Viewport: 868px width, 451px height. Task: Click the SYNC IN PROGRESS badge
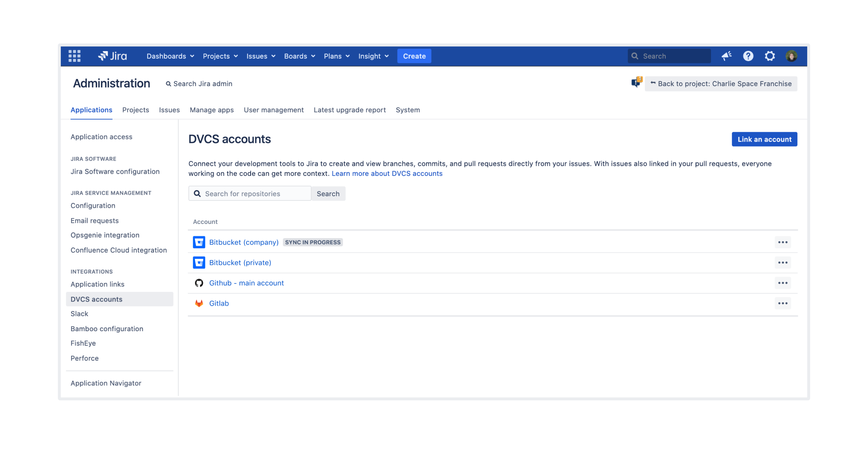[313, 242]
